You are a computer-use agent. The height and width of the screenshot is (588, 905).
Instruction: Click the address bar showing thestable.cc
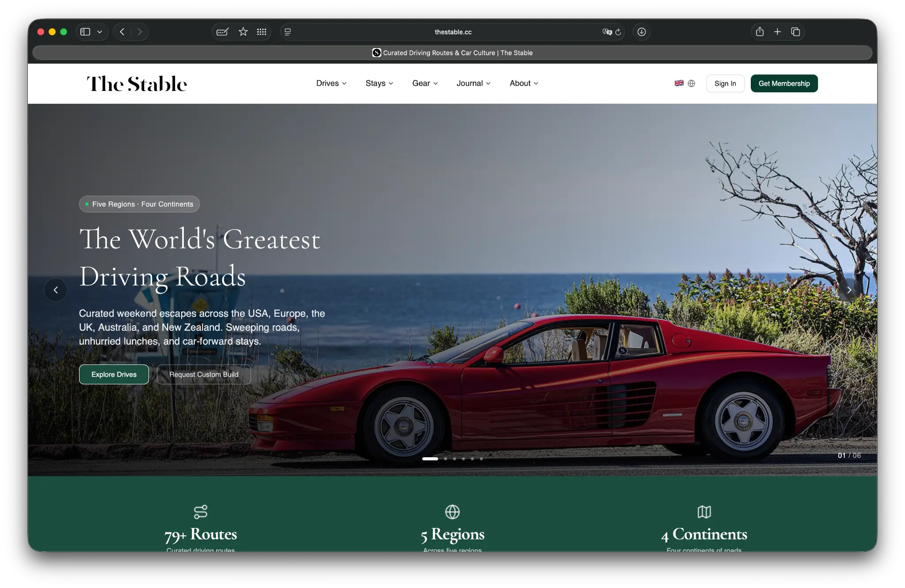(452, 32)
